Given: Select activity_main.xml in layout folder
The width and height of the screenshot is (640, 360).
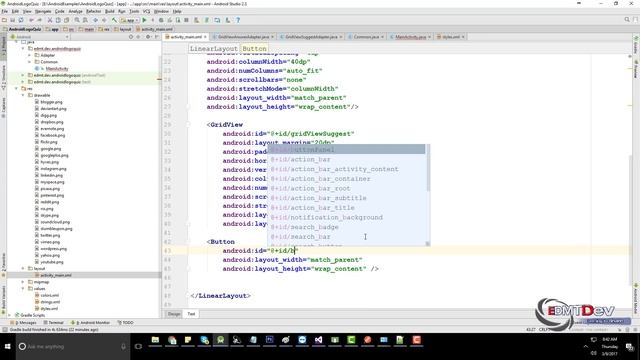Looking at the screenshot, I should coord(56,275).
